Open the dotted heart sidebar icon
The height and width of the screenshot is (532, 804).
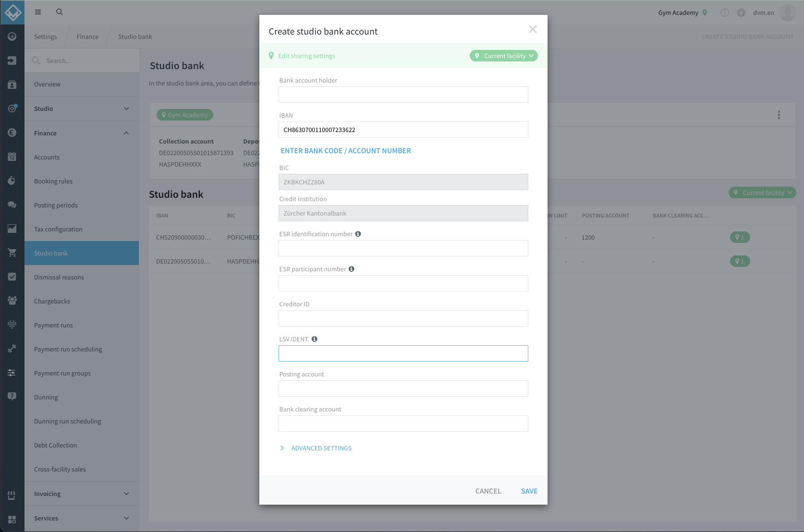[x=12, y=325]
